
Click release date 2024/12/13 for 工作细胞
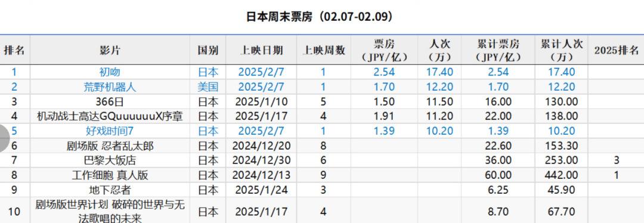pyautogui.click(x=261, y=175)
